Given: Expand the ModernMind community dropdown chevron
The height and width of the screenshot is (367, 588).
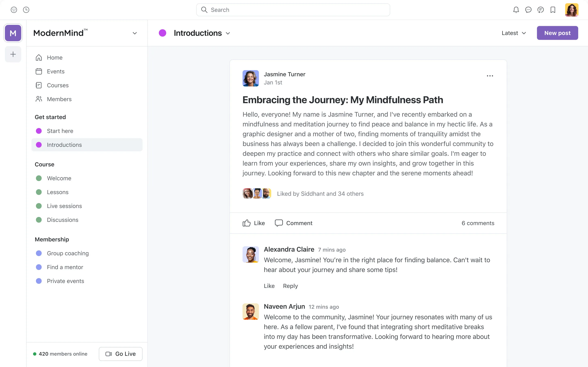Looking at the screenshot, I should pos(135,33).
